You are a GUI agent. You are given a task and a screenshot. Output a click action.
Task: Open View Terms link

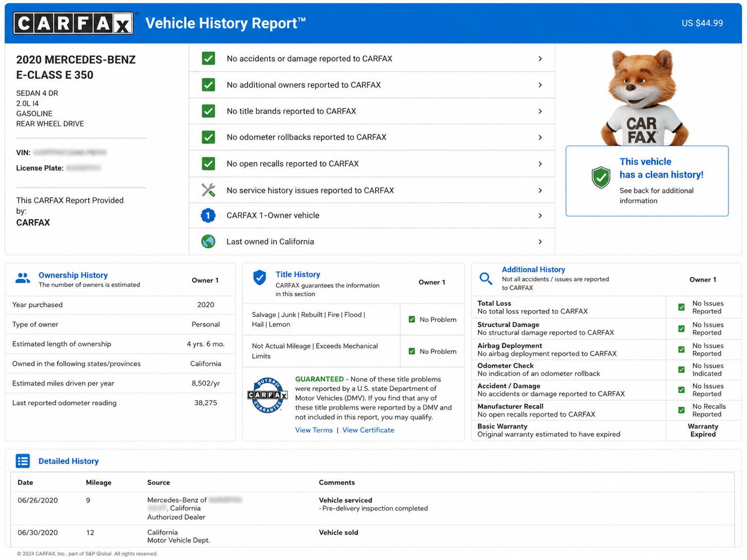coord(314,430)
